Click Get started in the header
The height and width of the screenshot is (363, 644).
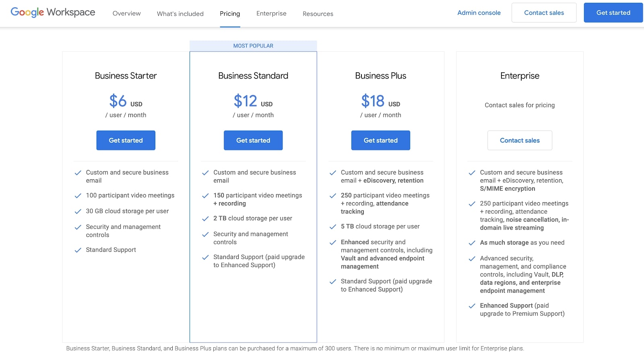point(613,13)
